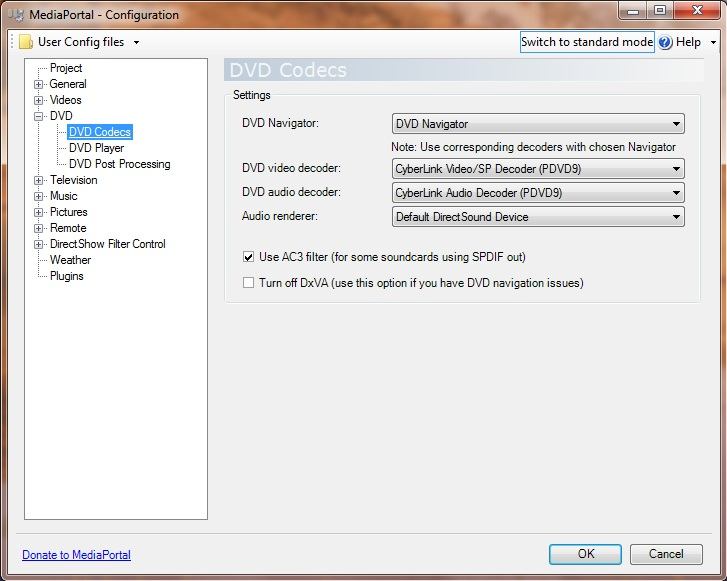The height and width of the screenshot is (581, 727).
Task: Expand the Pictures tree node
Action: click(x=38, y=212)
